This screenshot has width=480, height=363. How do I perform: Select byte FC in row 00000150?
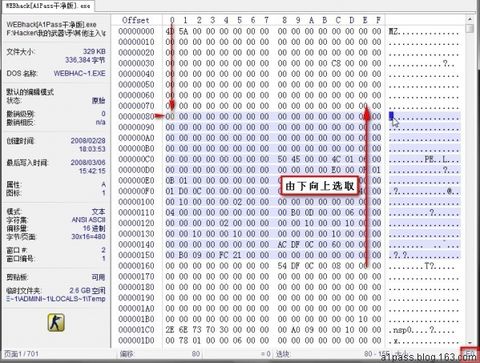(x=224, y=255)
